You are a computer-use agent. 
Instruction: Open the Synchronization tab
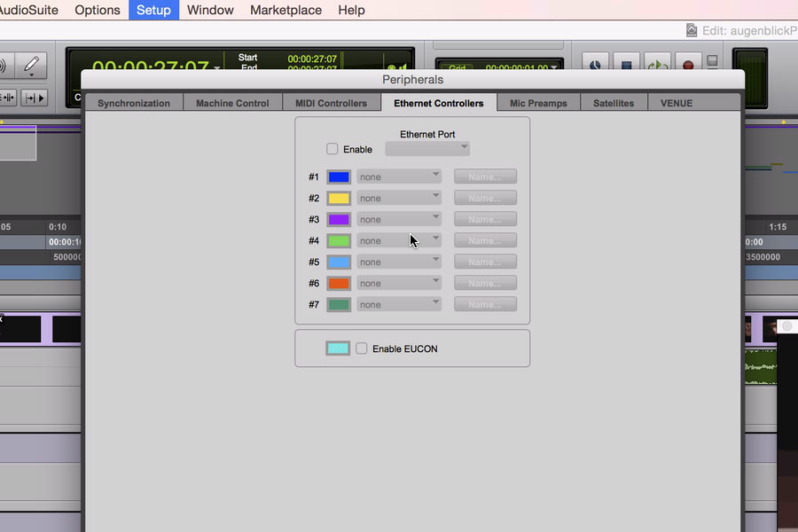pos(134,103)
